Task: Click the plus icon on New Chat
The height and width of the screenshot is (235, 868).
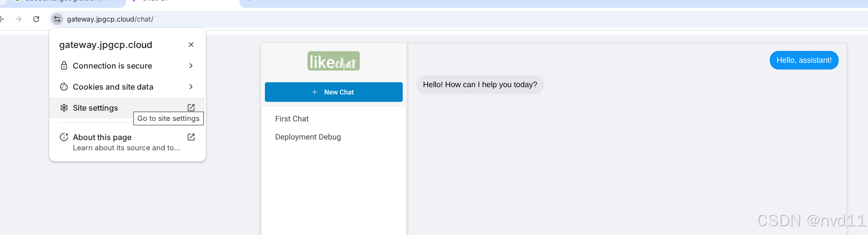Action: (315, 92)
